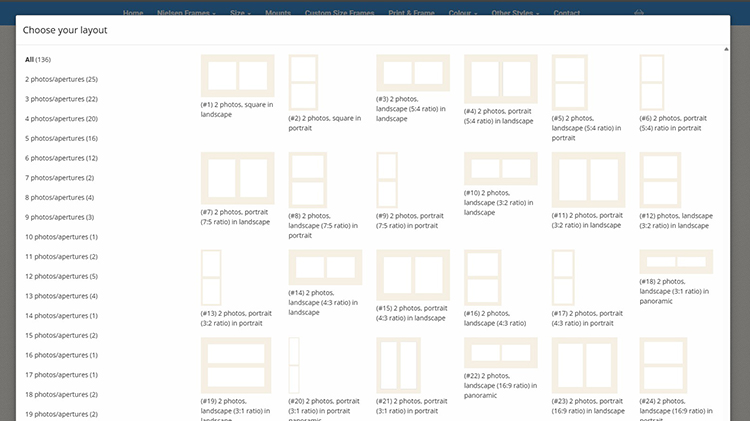The width and height of the screenshot is (750, 421).
Task: Choose layout #2 square photos in portrait
Action: pos(303,82)
